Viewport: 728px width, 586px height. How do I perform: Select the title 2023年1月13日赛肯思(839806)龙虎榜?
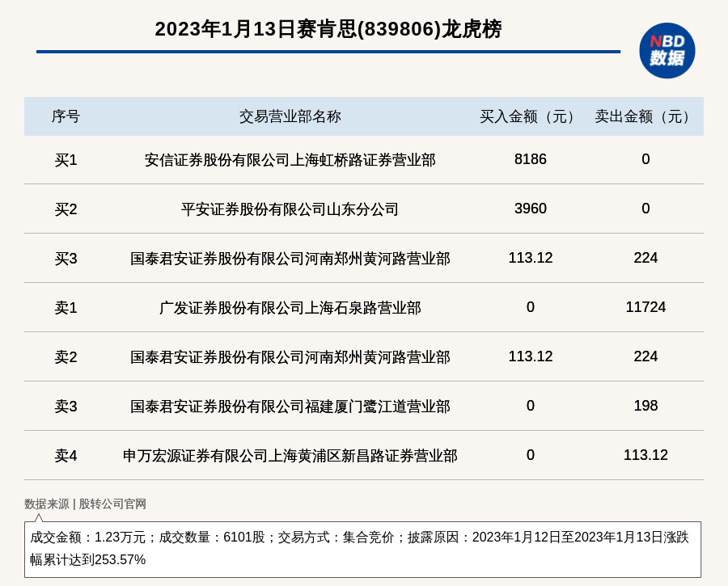[328, 29]
